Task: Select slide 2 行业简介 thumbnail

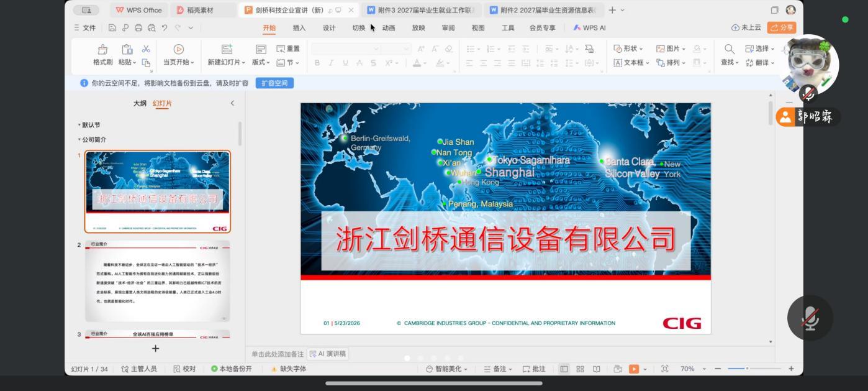Action: 158,281
